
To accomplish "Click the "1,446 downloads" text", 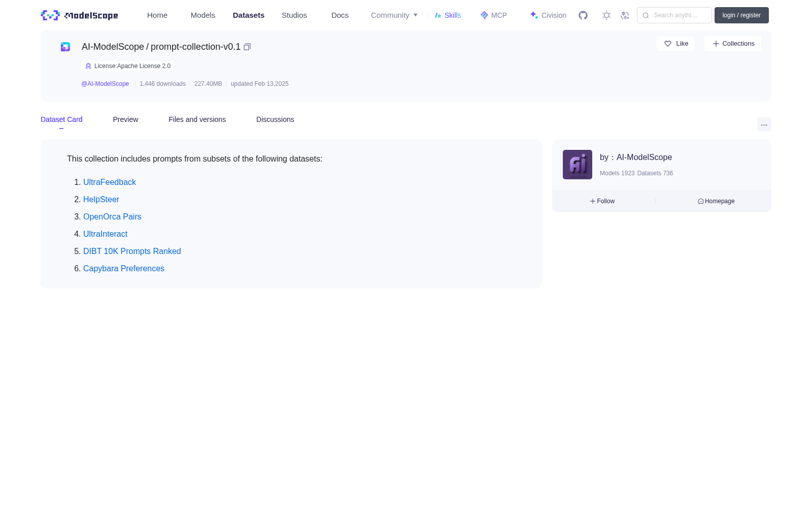I will 162,84.
